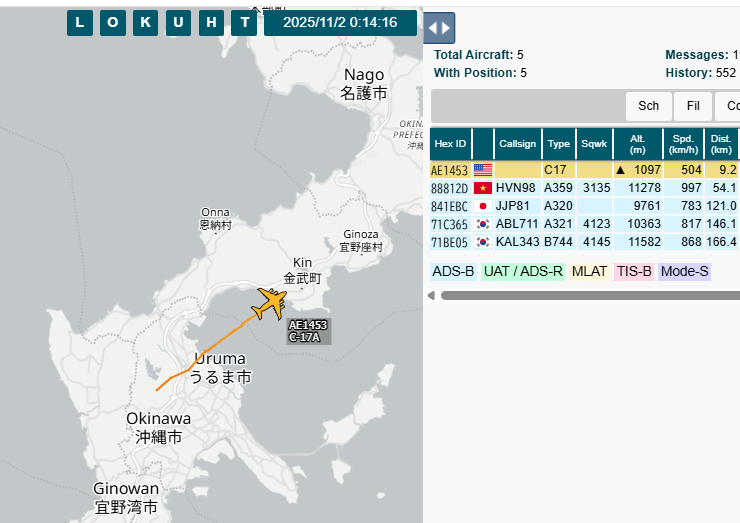Open the Fil tab
The image size is (740, 523).
click(x=692, y=106)
